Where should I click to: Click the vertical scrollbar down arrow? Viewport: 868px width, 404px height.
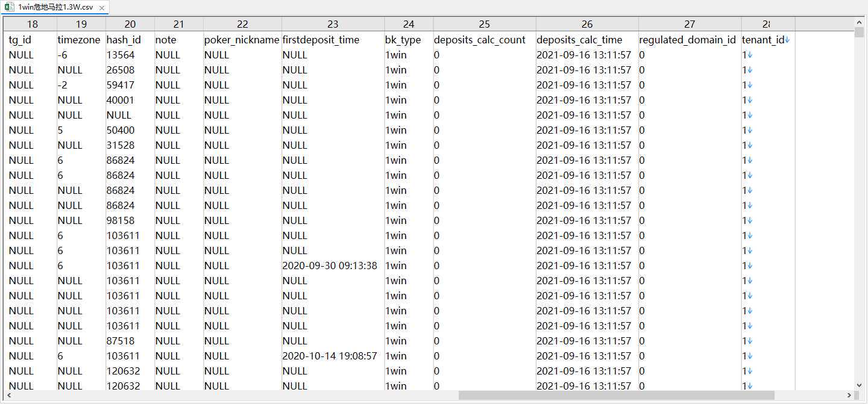859,385
